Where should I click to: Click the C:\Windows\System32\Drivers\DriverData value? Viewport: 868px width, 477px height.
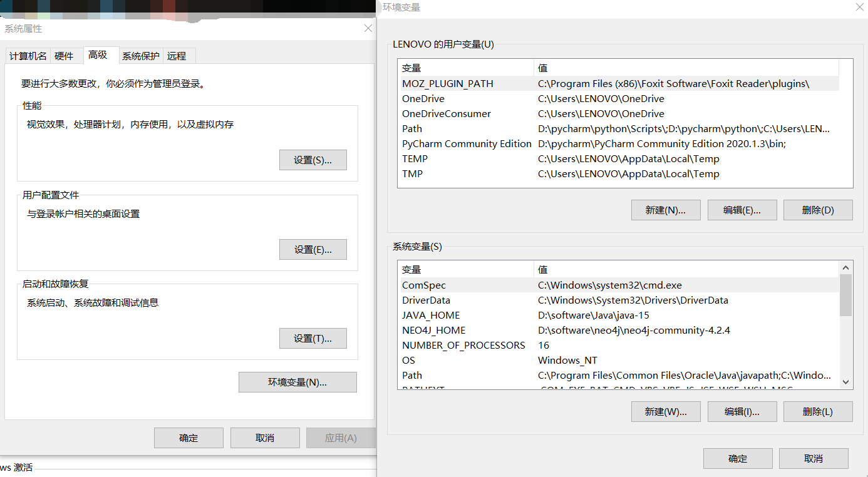pos(633,300)
